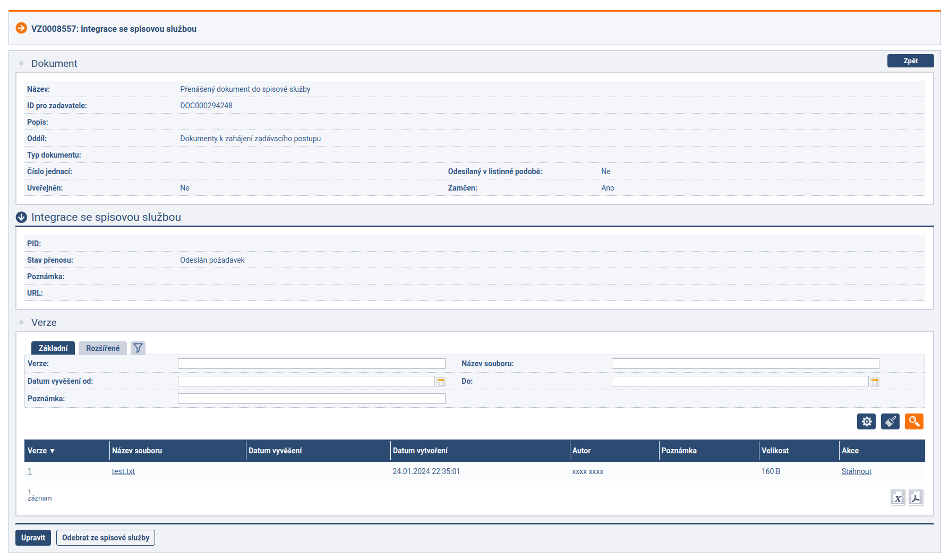949x560 pixels.
Task: Sort by the Verze column header
Action: coord(41,451)
